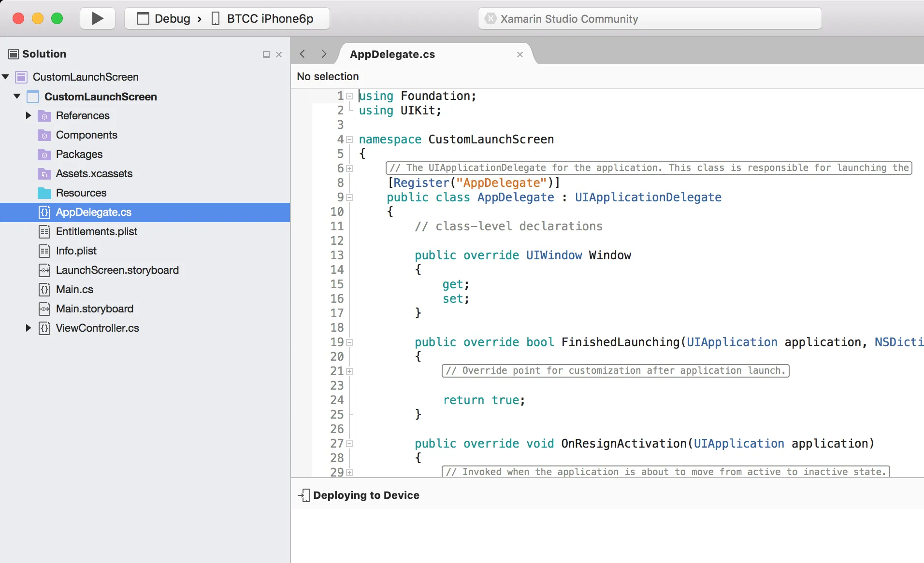The width and height of the screenshot is (924, 563).
Task: Collapse the FinishedLaunching fold at line 19
Action: coord(349,342)
